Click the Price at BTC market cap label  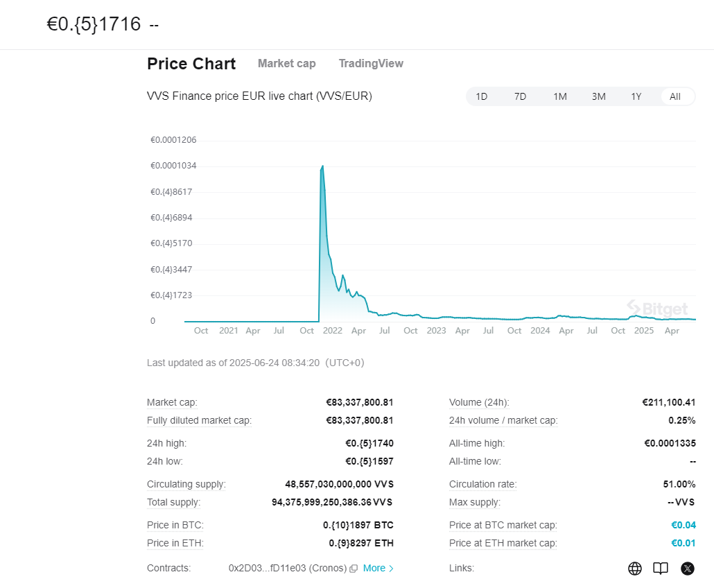(503, 526)
